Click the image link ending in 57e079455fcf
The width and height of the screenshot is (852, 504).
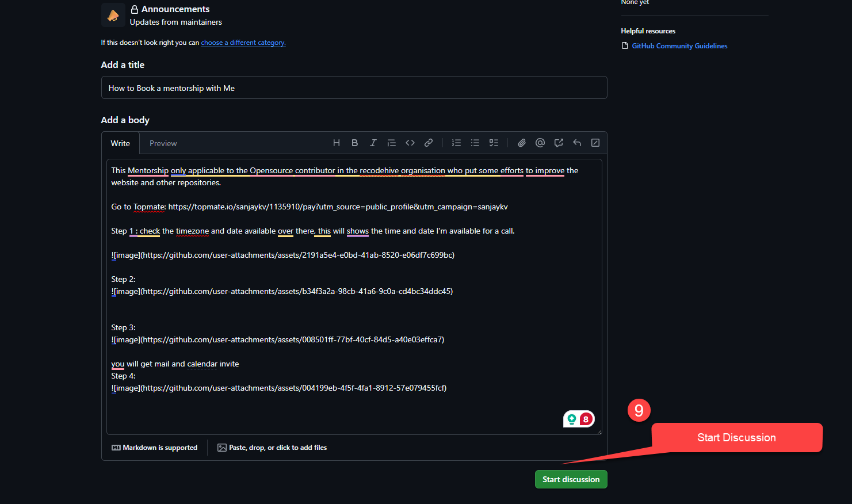pyautogui.click(x=279, y=388)
